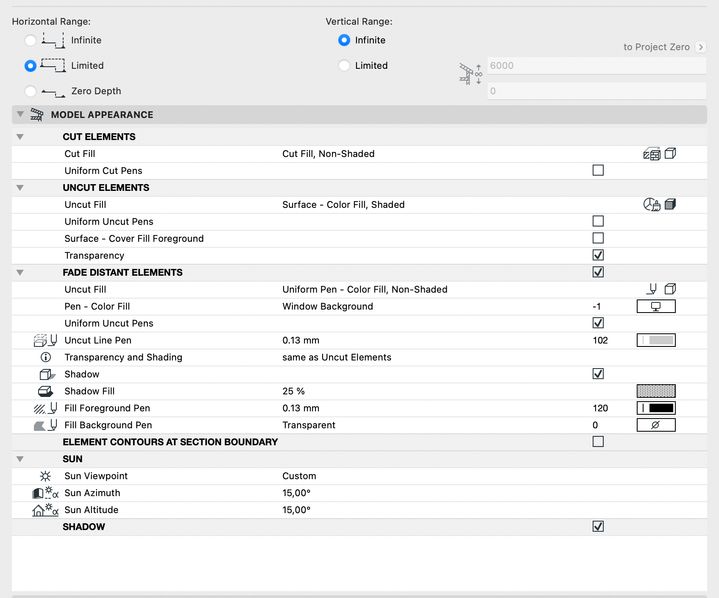This screenshot has height=598, width=719.
Task: Click the Uncut Fill shaded cube icon
Action: (x=670, y=204)
